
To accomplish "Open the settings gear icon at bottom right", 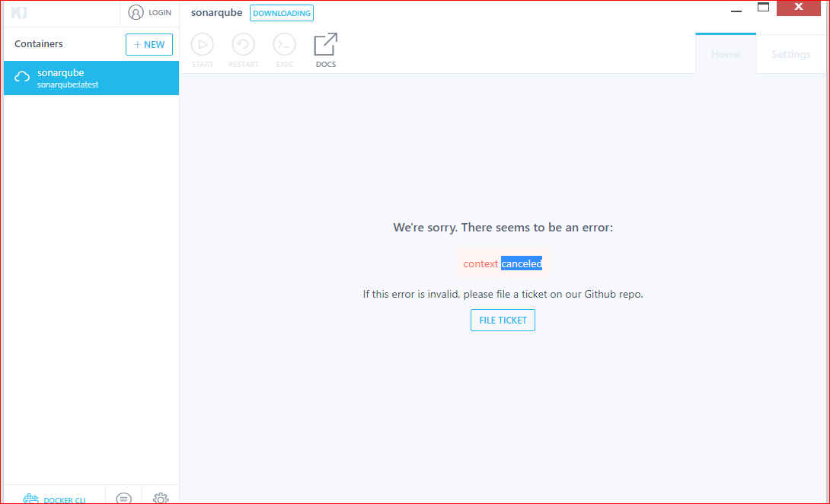I will click(160, 497).
